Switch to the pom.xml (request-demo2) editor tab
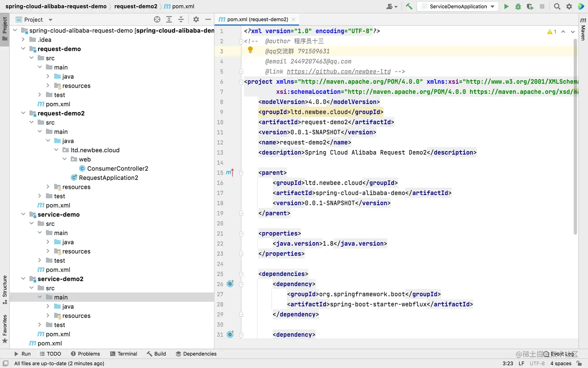 [257, 19]
